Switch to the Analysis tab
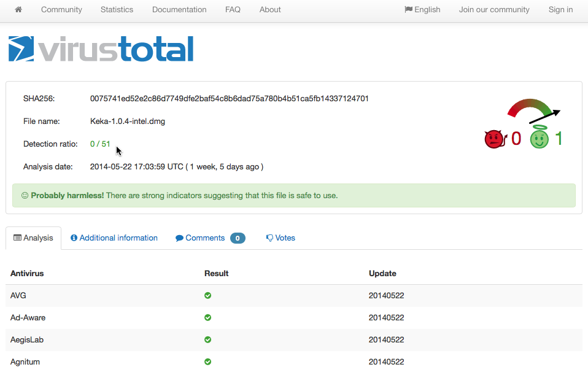Image resolution: width=588 pixels, height=367 pixels. pyautogui.click(x=33, y=238)
